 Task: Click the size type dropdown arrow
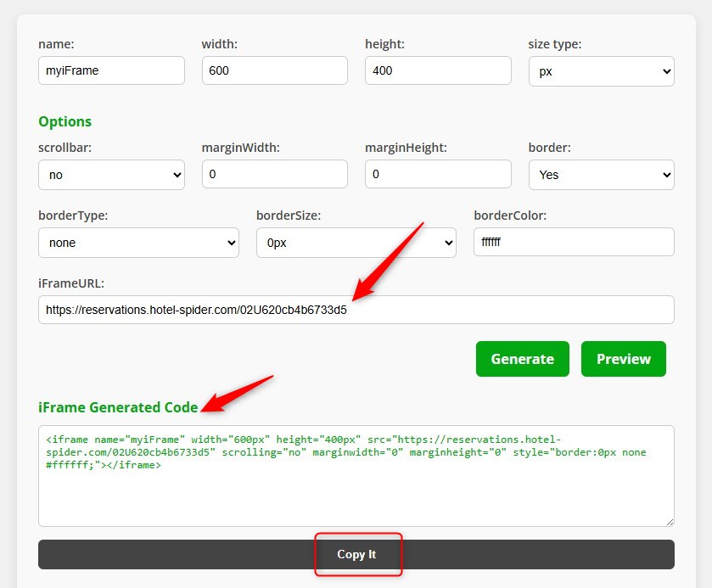click(664, 72)
